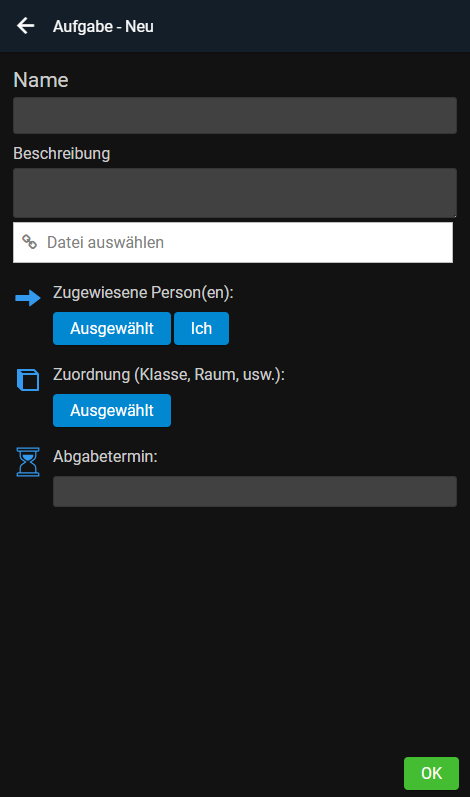
Task: Confirm the new task with OK
Action: pos(431,773)
